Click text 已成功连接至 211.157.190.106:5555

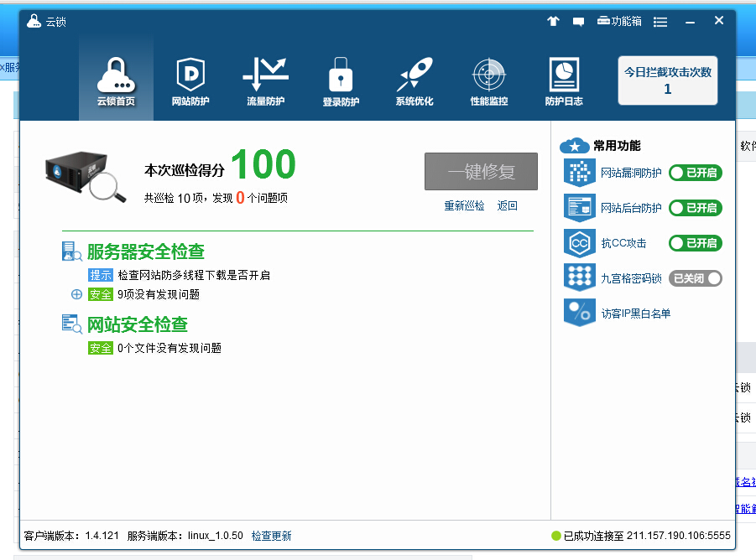[x=647, y=536]
